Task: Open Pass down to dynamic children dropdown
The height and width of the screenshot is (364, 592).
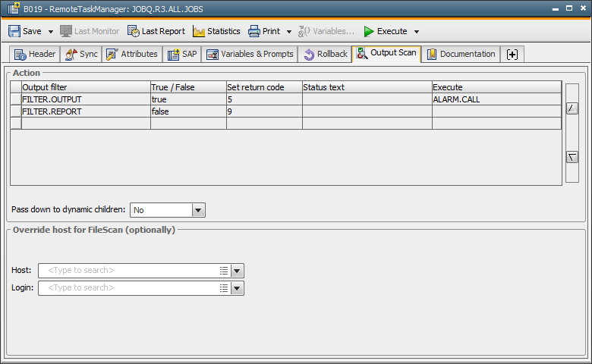Action: click(x=198, y=210)
